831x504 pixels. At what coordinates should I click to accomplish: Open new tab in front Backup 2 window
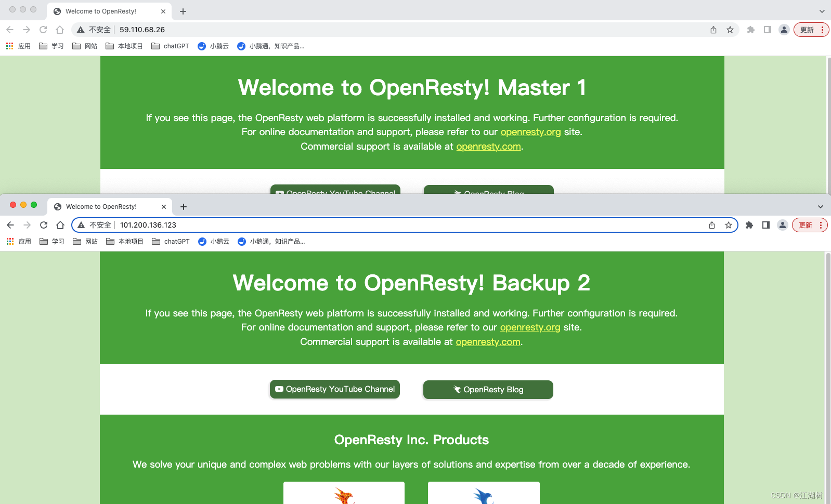(184, 207)
